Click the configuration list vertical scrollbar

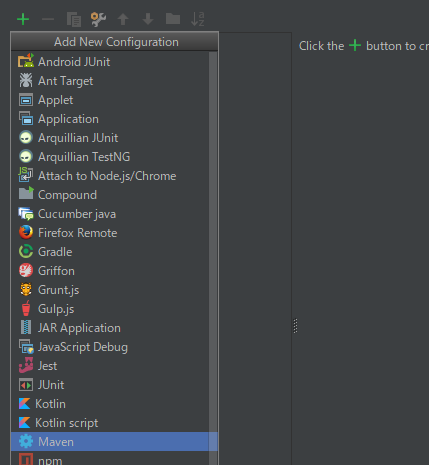pos(213,258)
